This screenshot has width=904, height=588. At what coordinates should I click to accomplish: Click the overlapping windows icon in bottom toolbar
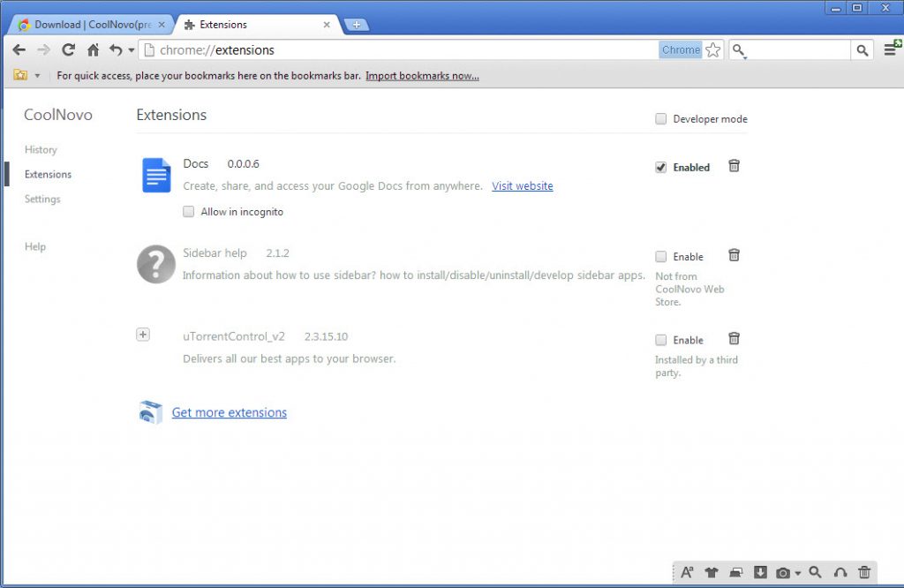pos(735,572)
